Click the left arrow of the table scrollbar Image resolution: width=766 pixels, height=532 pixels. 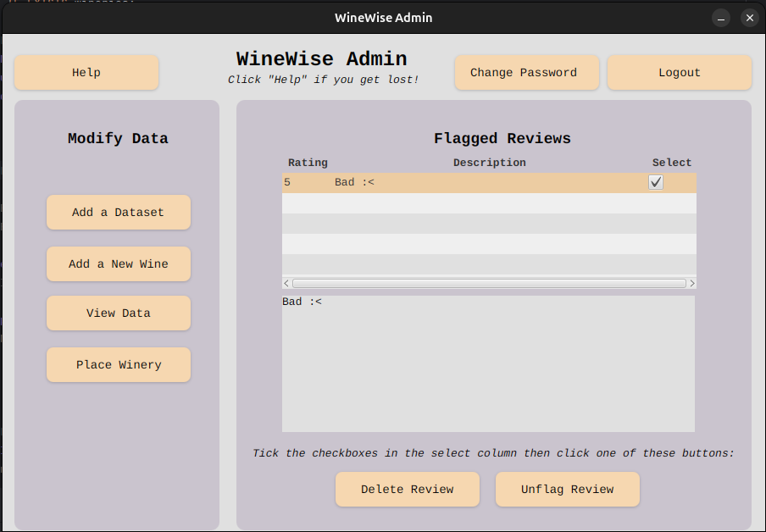pyautogui.click(x=286, y=283)
